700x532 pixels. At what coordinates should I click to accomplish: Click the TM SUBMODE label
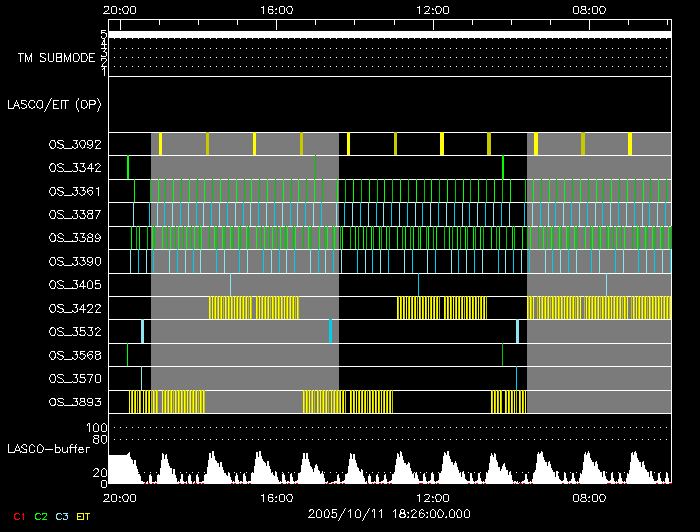[56, 58]
